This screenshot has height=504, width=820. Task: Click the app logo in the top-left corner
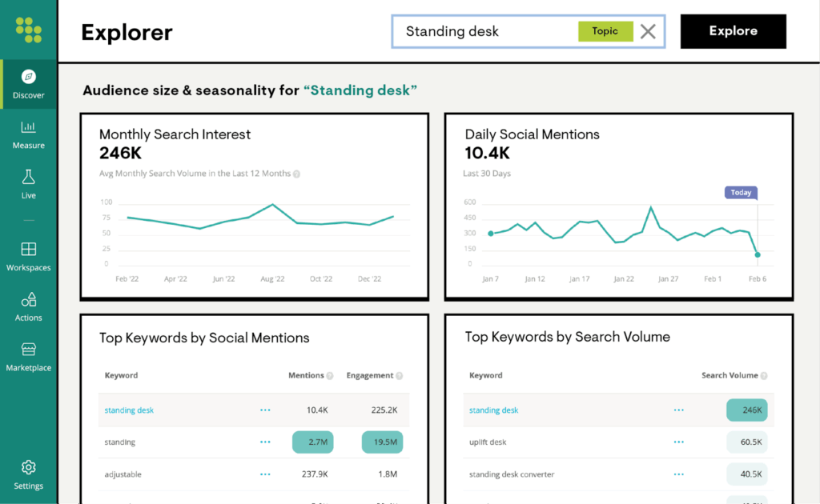28,28
